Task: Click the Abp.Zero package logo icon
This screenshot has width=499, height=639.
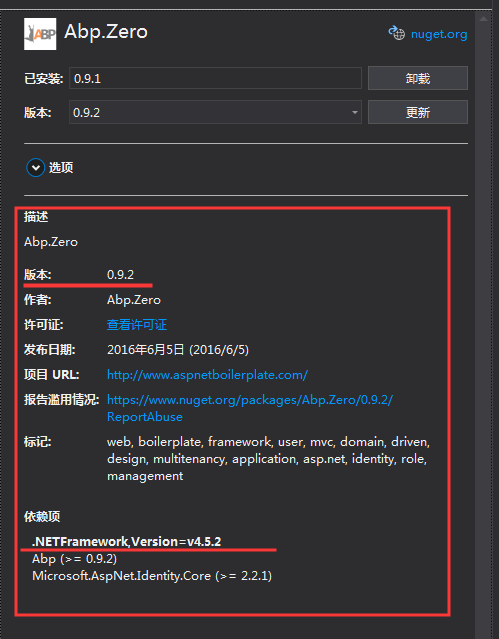Action: [40, 34]
